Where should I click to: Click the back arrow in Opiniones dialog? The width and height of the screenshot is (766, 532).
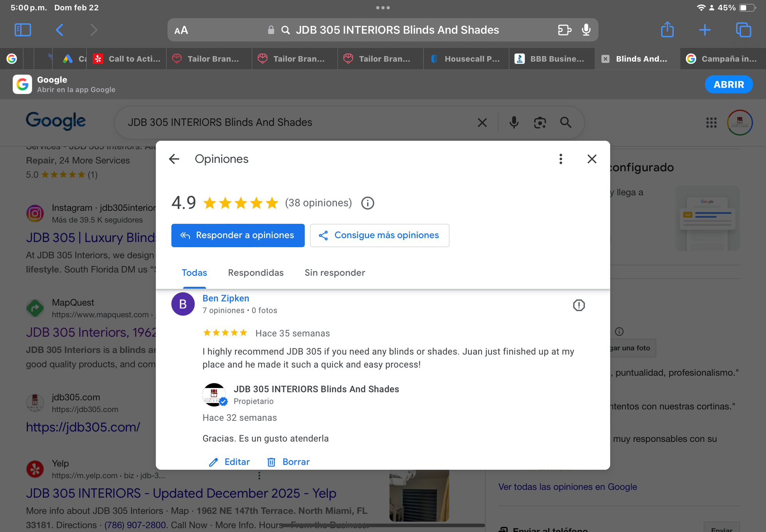click(174, 159)
